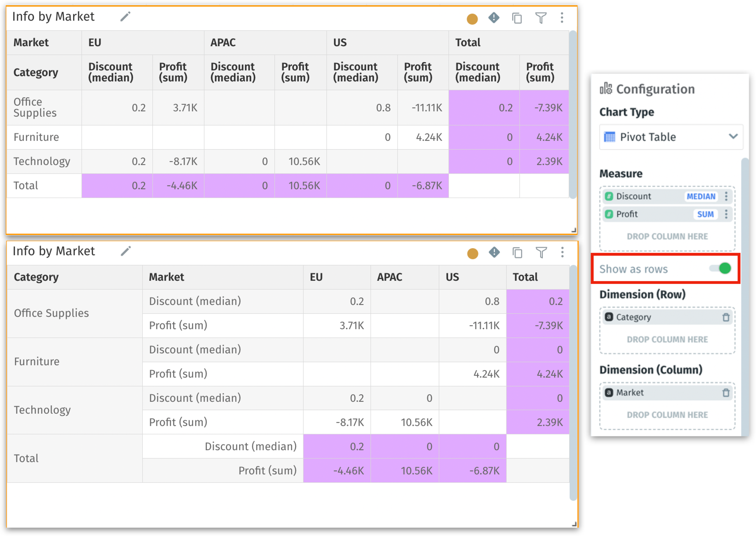Remove Market from Dimension (Column)

pos(725,392)
